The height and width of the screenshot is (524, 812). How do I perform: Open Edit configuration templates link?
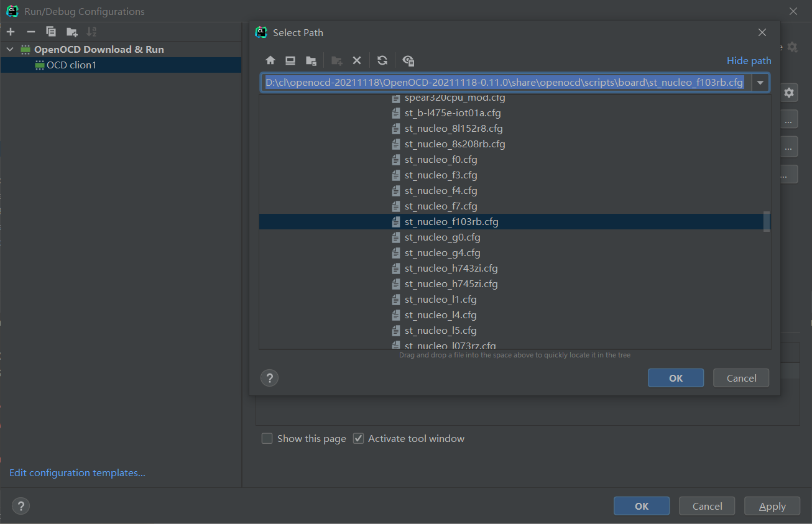point(77,472)
